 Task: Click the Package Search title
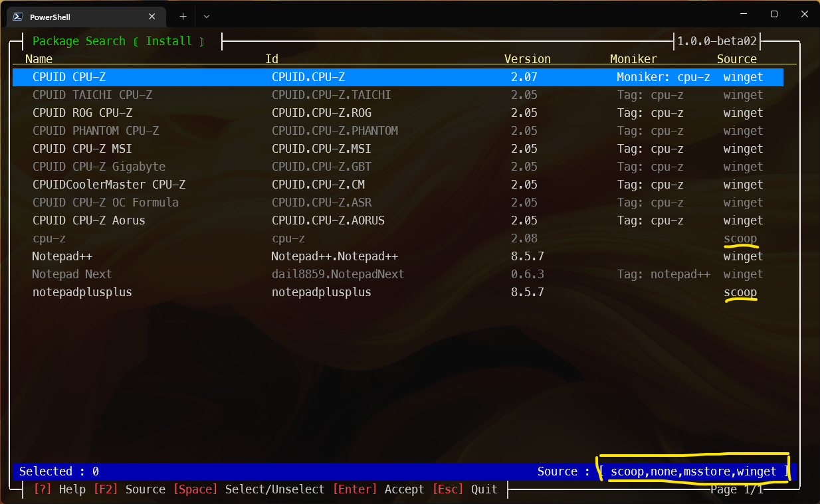coord(79,41)
